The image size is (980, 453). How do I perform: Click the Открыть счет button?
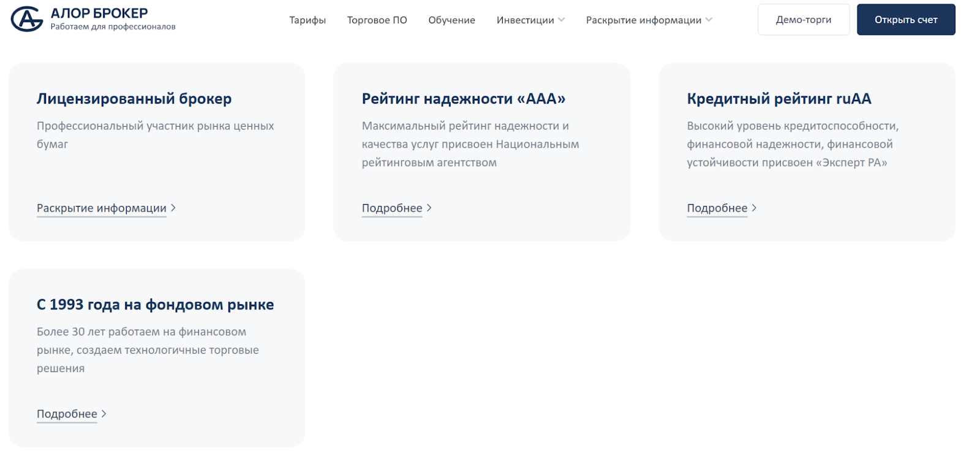click(905, 20)
